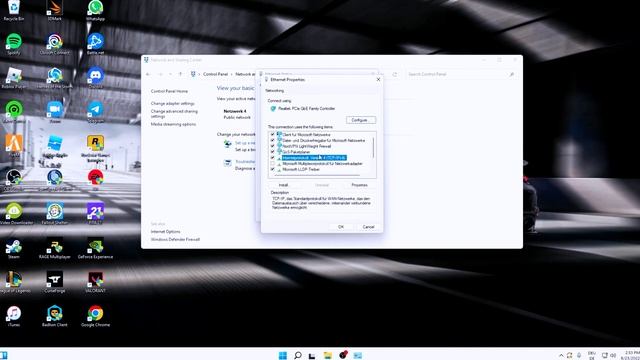Viewport: 640px width, 360px height.
Task: Click Control Panel in the breadcrumb path
Action: pyautogui.click(x=215, y=74)
